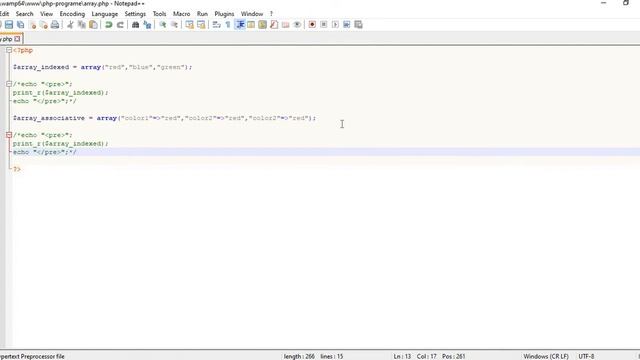Viewport: 640px width, 360px height.
Task: Toggle the highlighted indent guide icon
Action: tap(240, 25)
